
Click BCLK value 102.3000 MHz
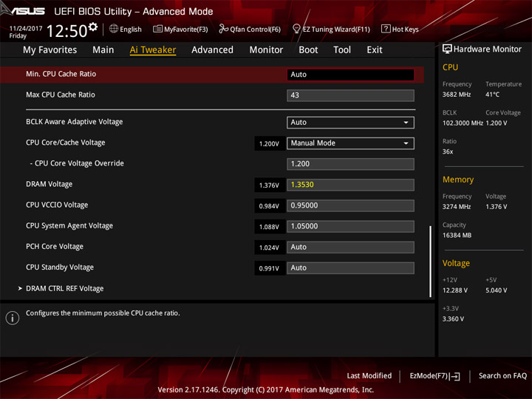(463, 123)
